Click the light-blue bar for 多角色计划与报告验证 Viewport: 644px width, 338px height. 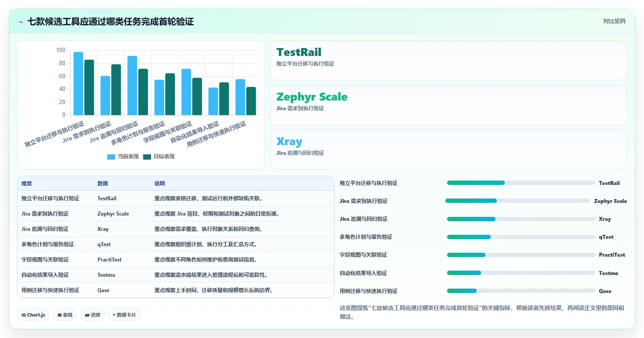[x=159, y=98]
